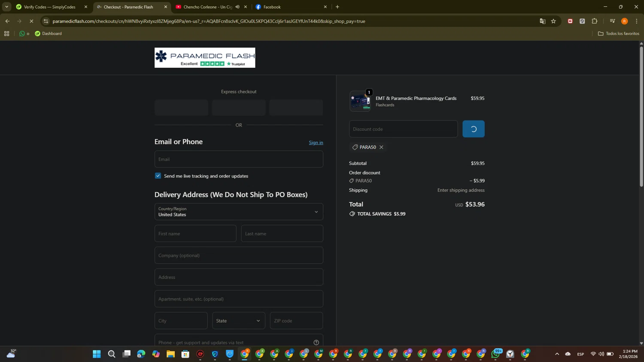The height and width of the screenshot is (362, 644).
Task: Open the weather widget showing 32°
Action: (x=11, y=353)
